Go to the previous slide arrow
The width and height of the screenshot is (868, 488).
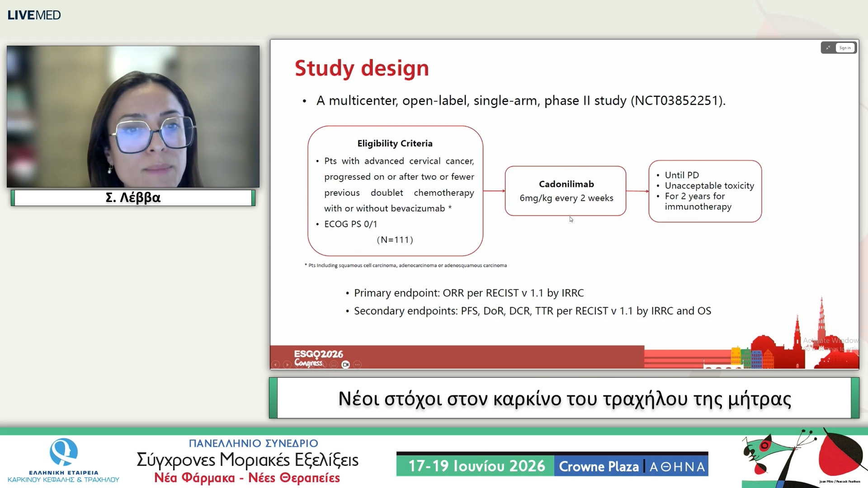coord(275,365)
